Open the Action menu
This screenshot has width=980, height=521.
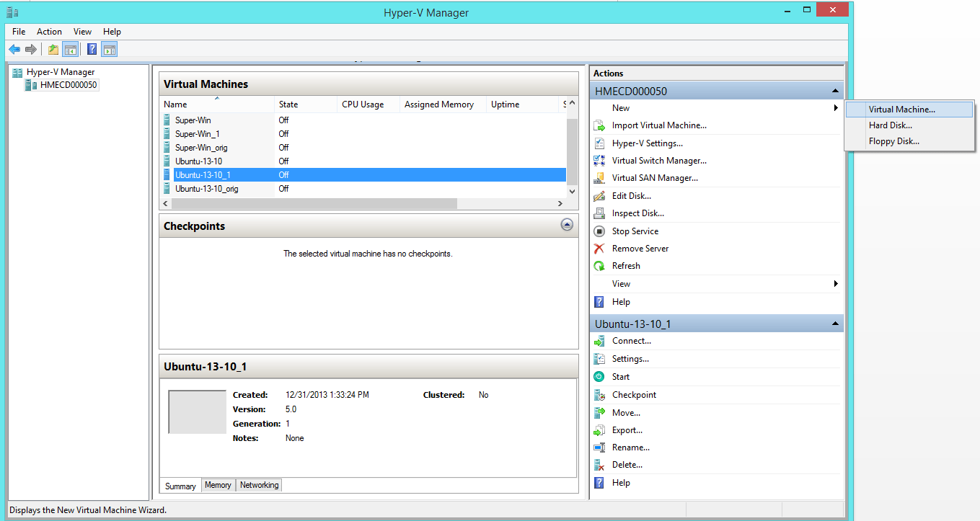[x=49, y=31]
